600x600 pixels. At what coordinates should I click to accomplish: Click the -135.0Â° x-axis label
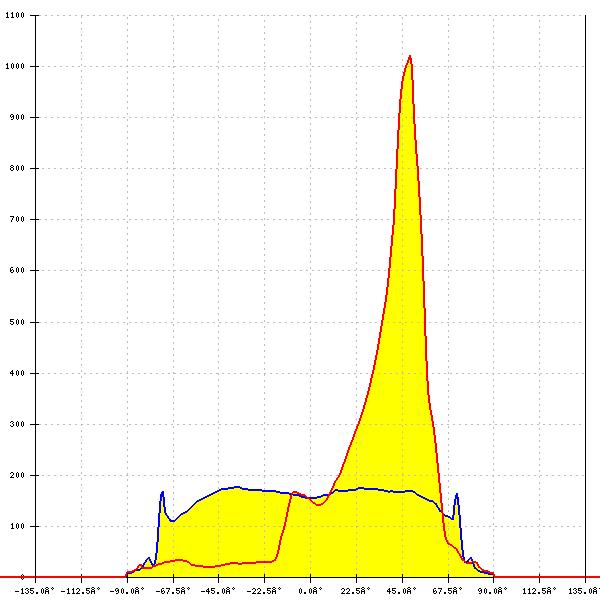point(34,591)
